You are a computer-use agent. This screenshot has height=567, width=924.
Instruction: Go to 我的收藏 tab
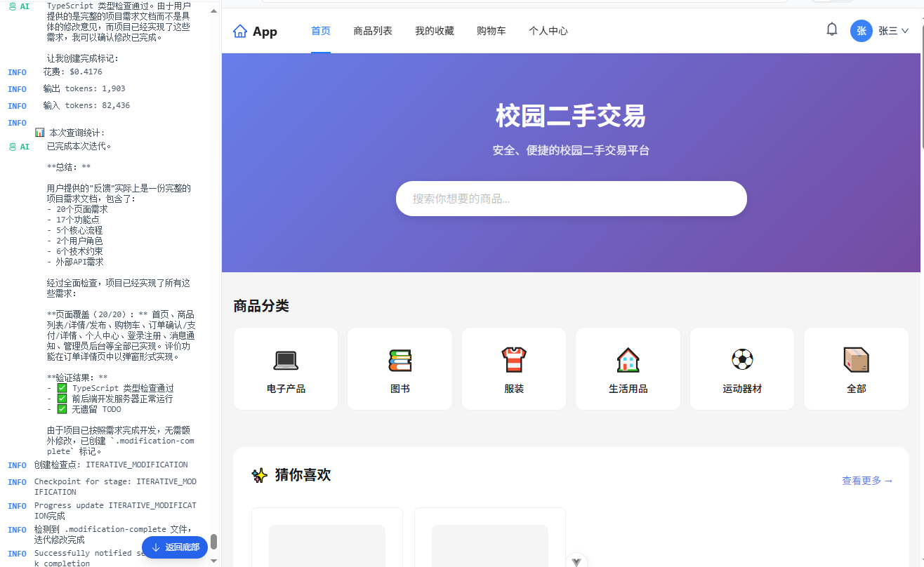pyautogui.click(x=435, y=31)
